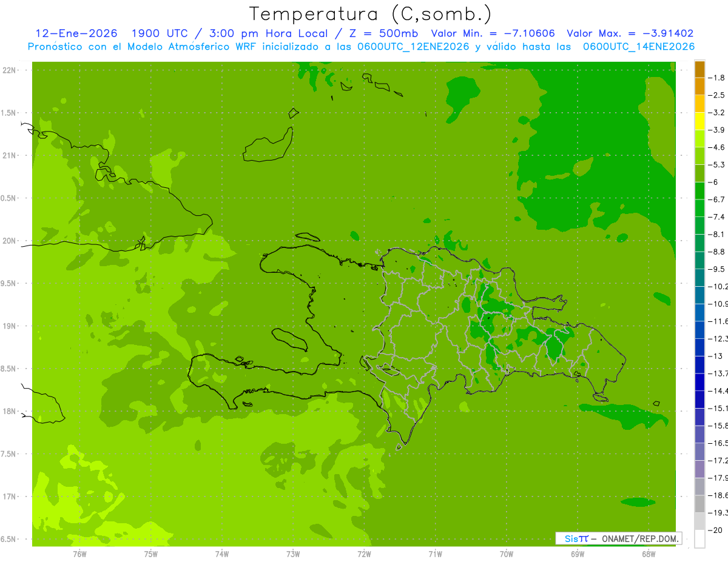
Task: Click the '-20' colorbar label
Action: tap(716, 530)
